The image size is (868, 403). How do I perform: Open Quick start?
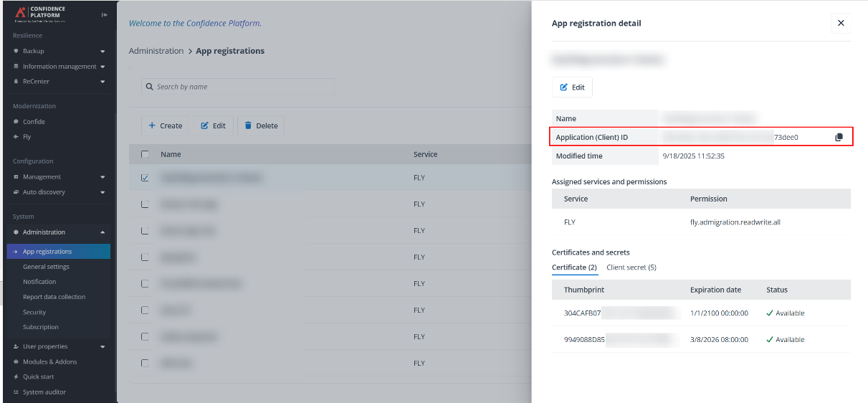(38, 376)
